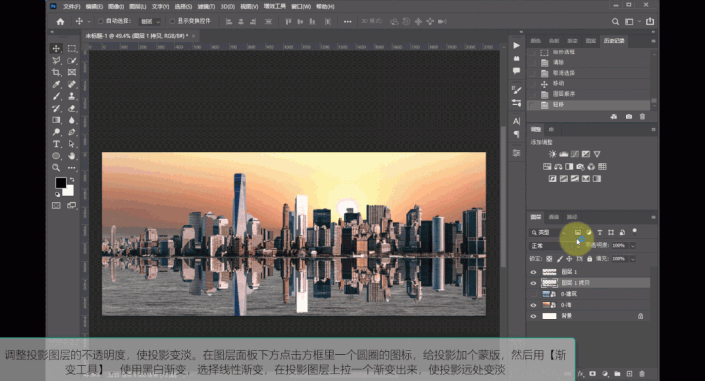Toggle lock transparent pixels icon
The width and height of the screenshot is (705, 381).
point(549,259)
